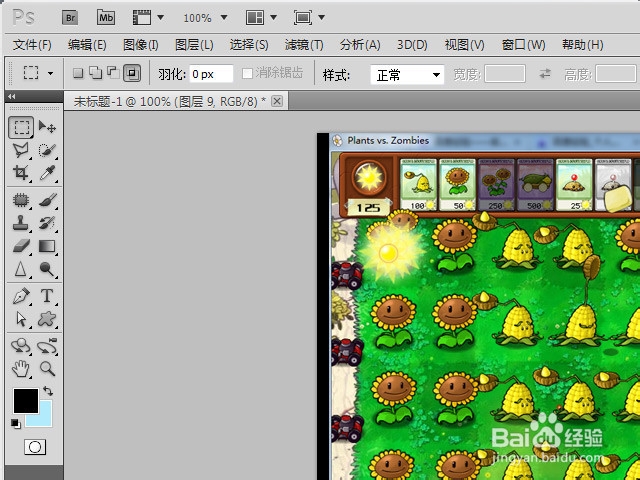The height and width of the screenshot is (480, 640).
Task: Select the Type tool
Action: [47, 296]
